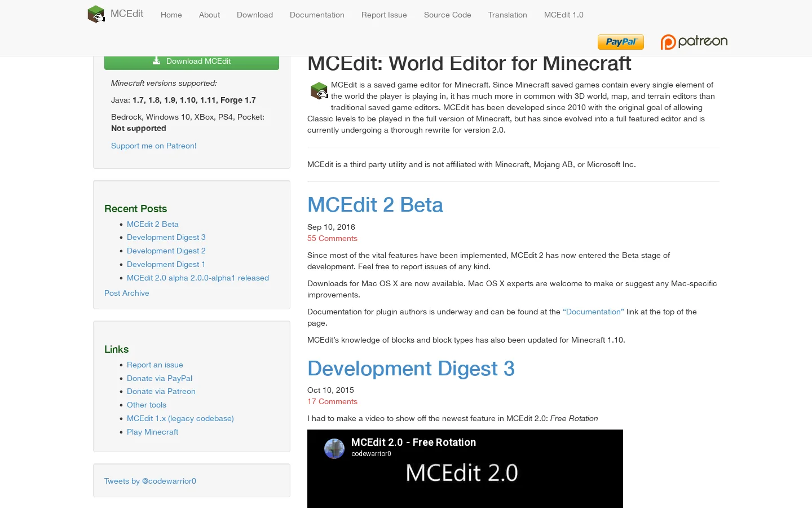
Task: Open the Development Digest 2 sidebar link
Action: [166, 251]
